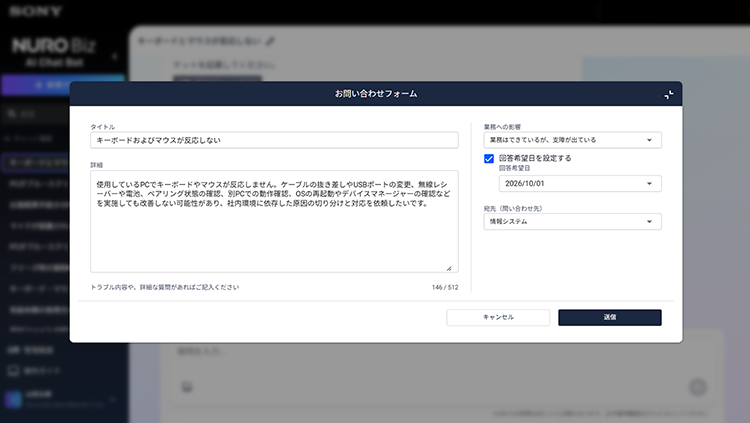Open the 回答希望日 date picker 2026/10/01

click(x=580, y=184)
